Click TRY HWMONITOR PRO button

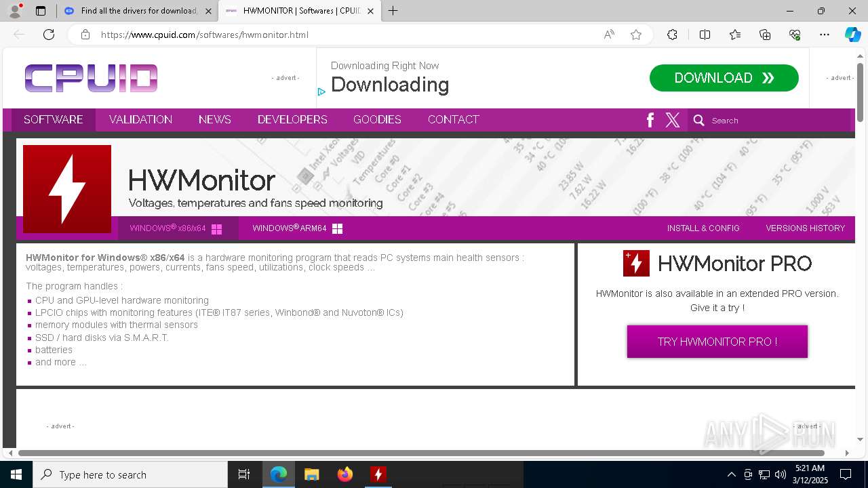pos(717,342)
